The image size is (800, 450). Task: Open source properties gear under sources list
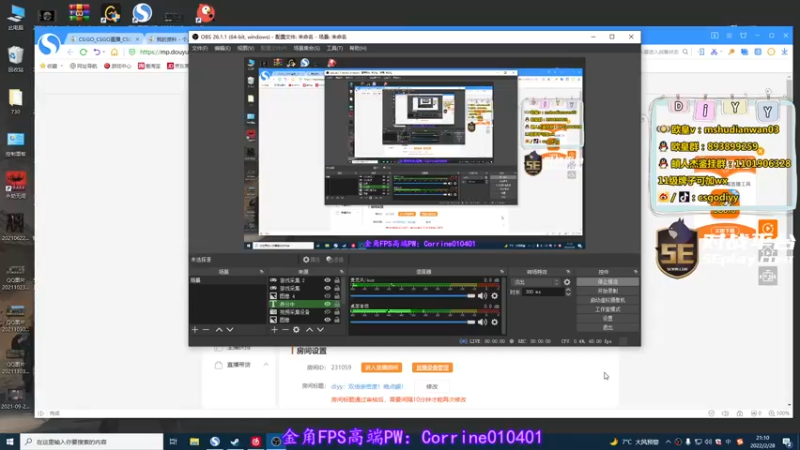(x=296, y=330)
